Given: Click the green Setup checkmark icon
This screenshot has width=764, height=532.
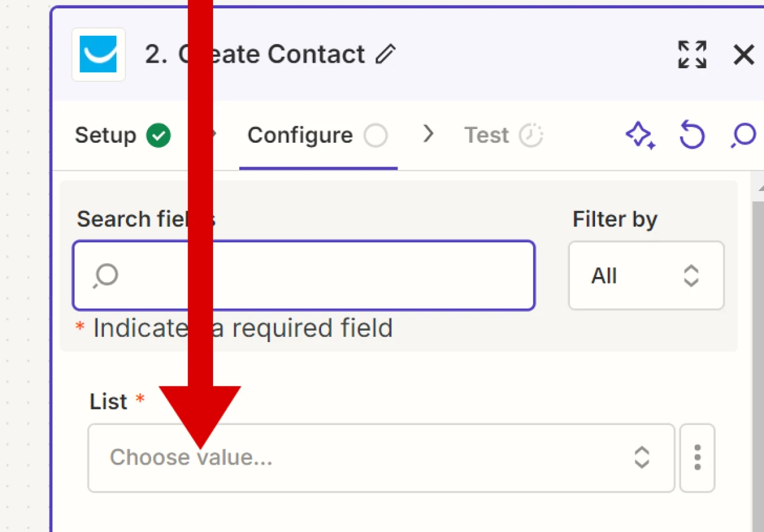Looking at the screenshot, I should pyautogui.click(x=159, y=136).
